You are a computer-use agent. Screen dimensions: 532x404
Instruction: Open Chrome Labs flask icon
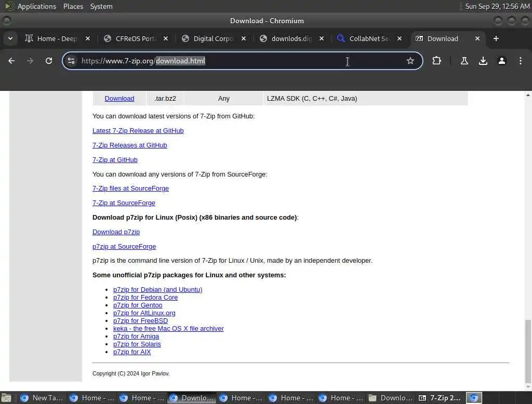(464, 61)
